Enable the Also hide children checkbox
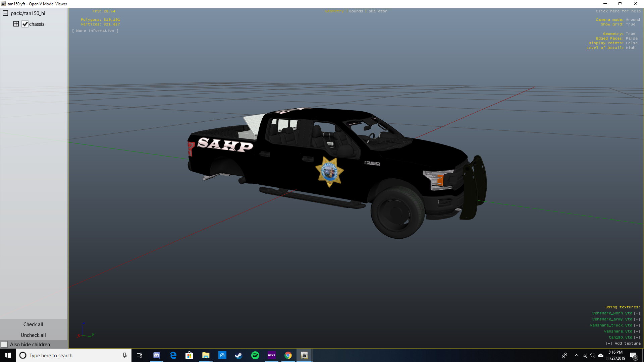Viewport: 644px width, 362px height. [4, 344]
